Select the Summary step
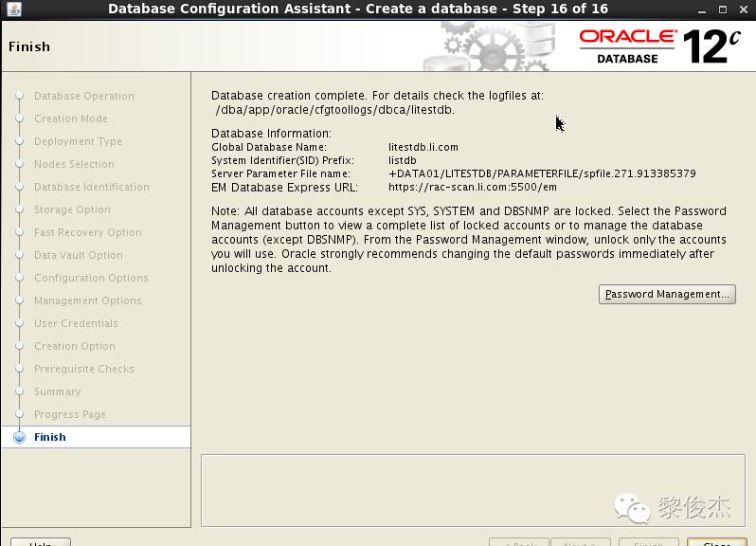 (x=58, y=391)
